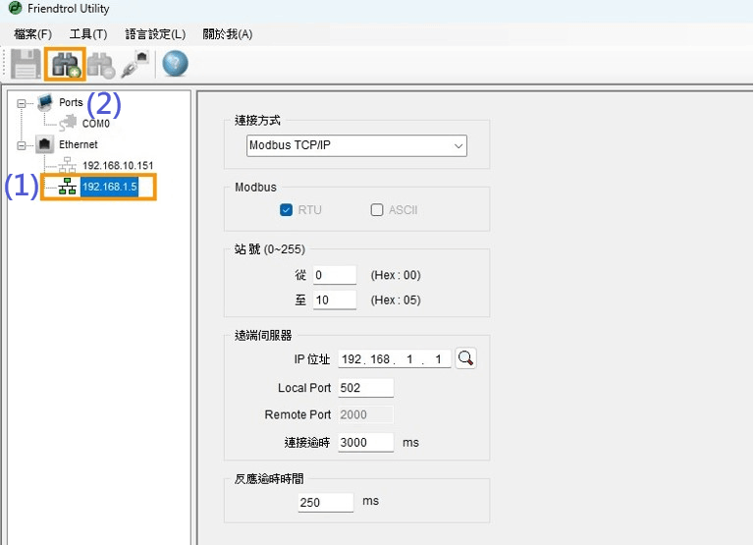Image resolution: width=756 pixels, height=545 pixels.
Task: Click the Save floppy disk icon
Action: (x=26, y=65)
